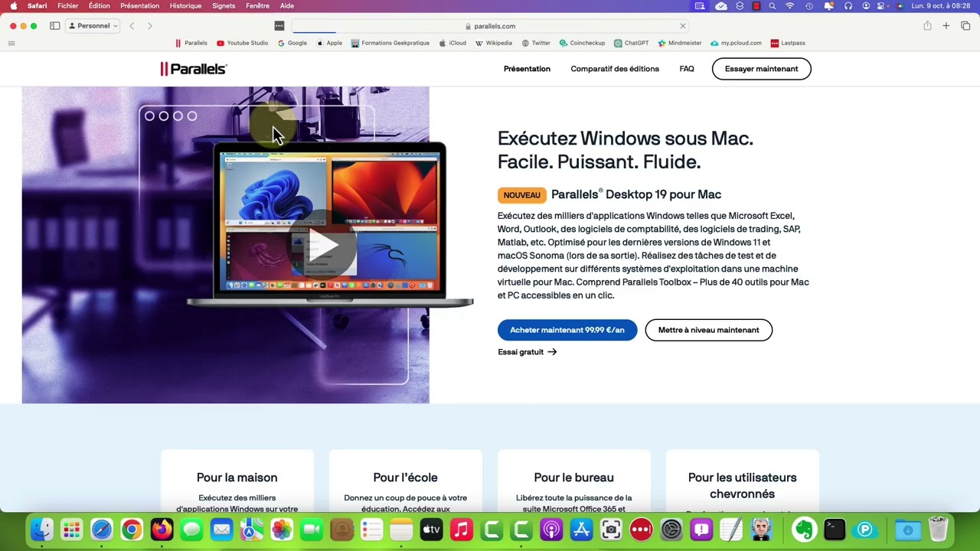The height and width of the screenshot is (551, 980).
Task: Open the FAQ link in page nav
Action: (x=687, y=69)
